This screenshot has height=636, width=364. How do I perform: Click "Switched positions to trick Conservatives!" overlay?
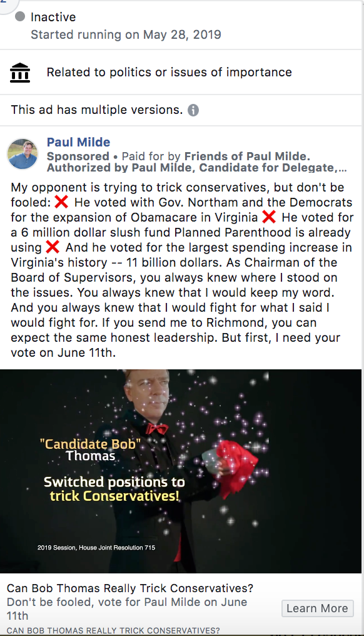click(x=114, y=489)
